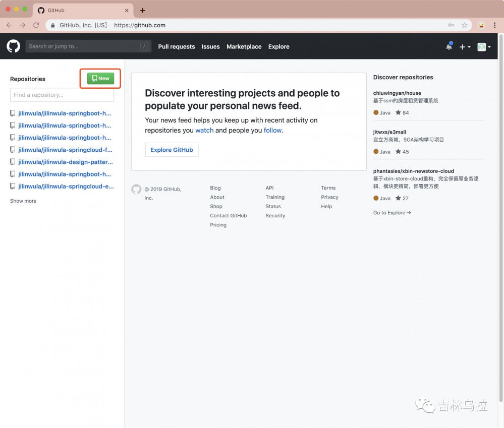This screenshot has width=504, height=428.
Task: Click the star count 45 for jitwxs/e3mall
Action: coord(402,152)
